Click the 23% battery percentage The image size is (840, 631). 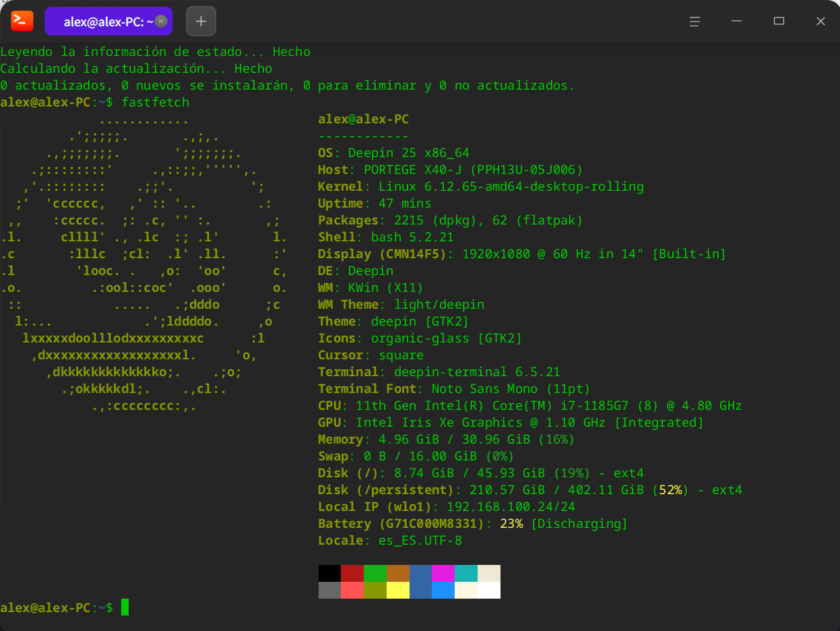click(x=511, y=524)
